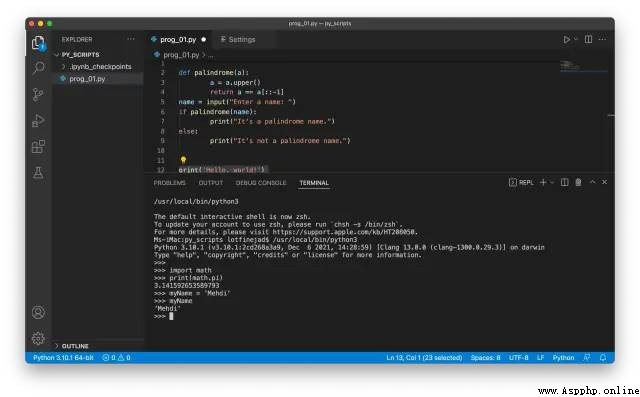Activate the prog_01.py editor tab
Viewport: 640px width, 397px height.
(x=178, y=40)
